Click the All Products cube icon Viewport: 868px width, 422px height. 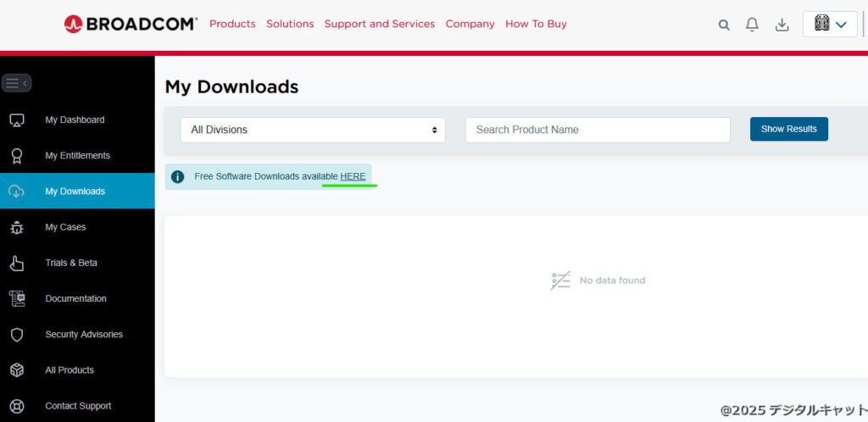pyautogui.click(x=17, y=370)
